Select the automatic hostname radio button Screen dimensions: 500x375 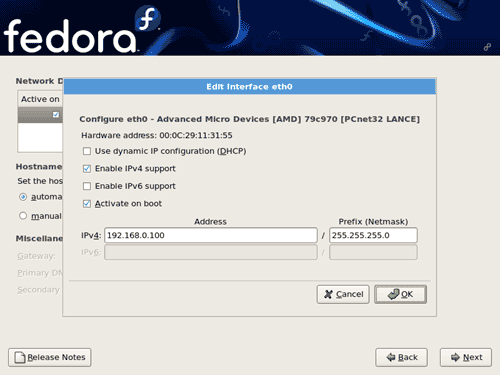pos(23,197)
